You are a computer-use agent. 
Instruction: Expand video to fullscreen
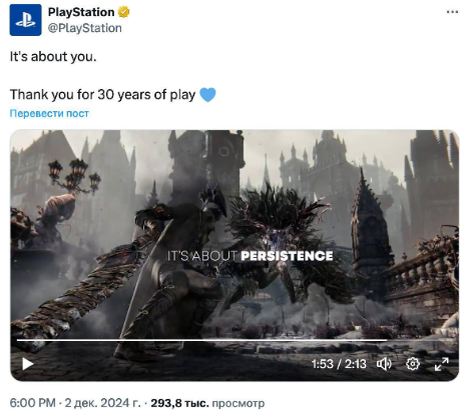coord(442,364)
